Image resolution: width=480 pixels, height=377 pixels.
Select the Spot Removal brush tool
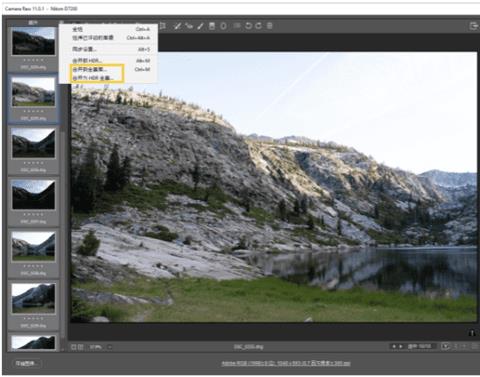[177, 26]
